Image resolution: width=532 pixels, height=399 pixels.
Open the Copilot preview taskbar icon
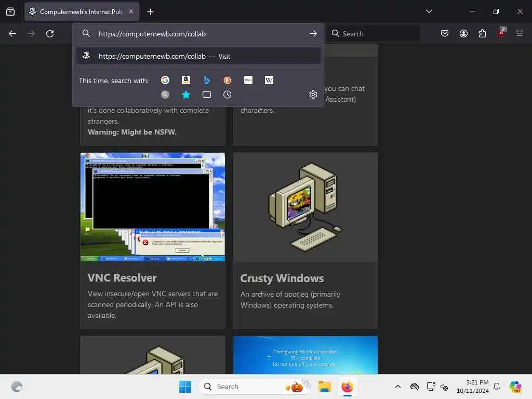[515, 387]
